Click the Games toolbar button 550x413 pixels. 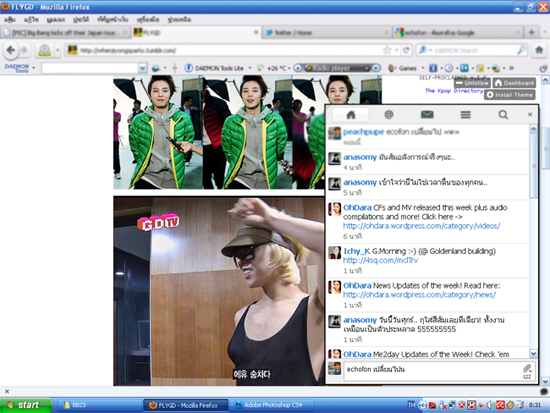click(403, 68)
